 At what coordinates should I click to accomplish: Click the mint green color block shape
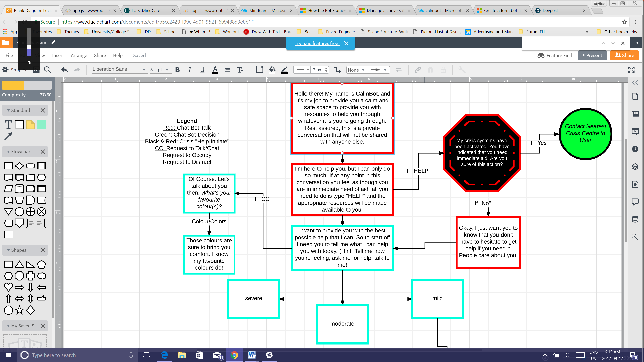click(41, 124)
